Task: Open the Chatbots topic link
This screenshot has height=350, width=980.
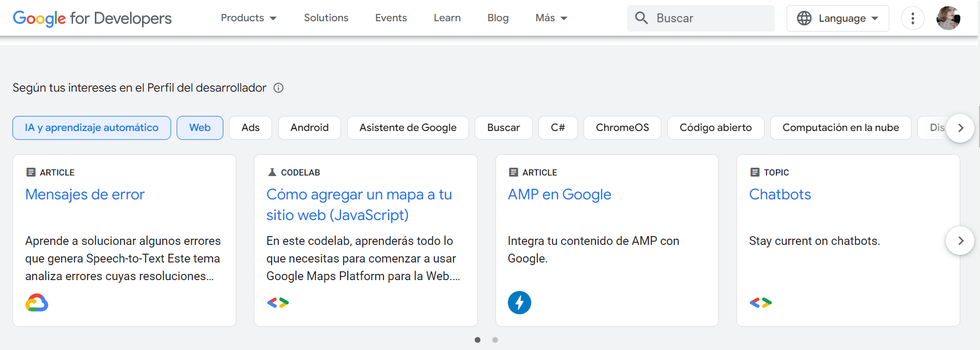Action: pos(780,195)
